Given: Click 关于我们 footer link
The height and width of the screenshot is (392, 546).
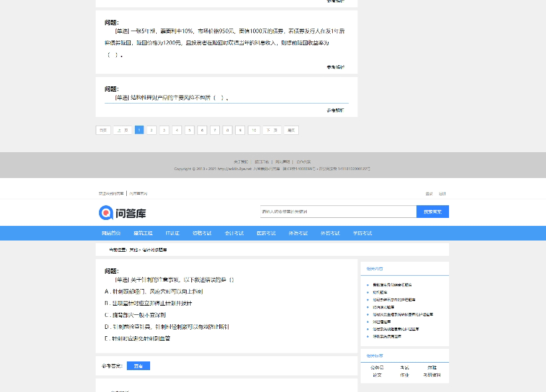Looking at the screenshot, I should pos(241,161).
